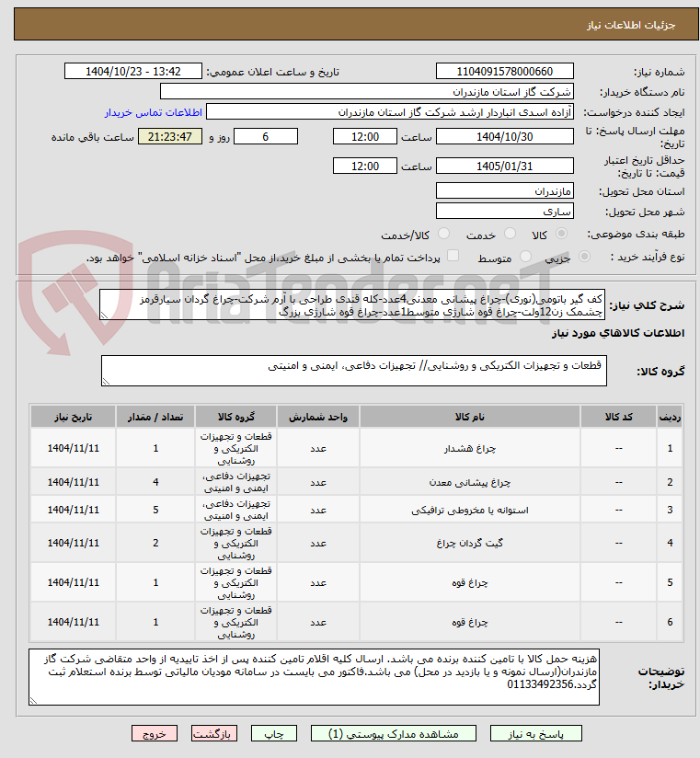Click the price validity date 1405/01/31
The image size is (700, 758).
click(505, 166)
